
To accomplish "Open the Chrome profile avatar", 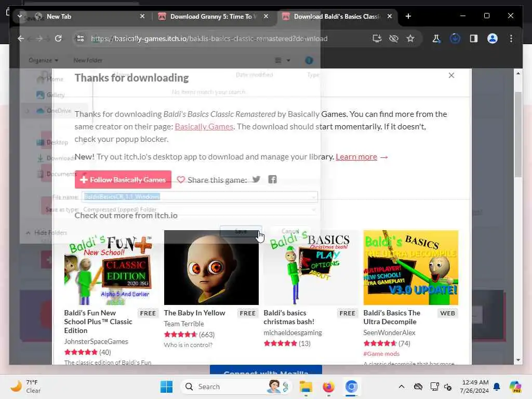I will [x=493, y=38].
